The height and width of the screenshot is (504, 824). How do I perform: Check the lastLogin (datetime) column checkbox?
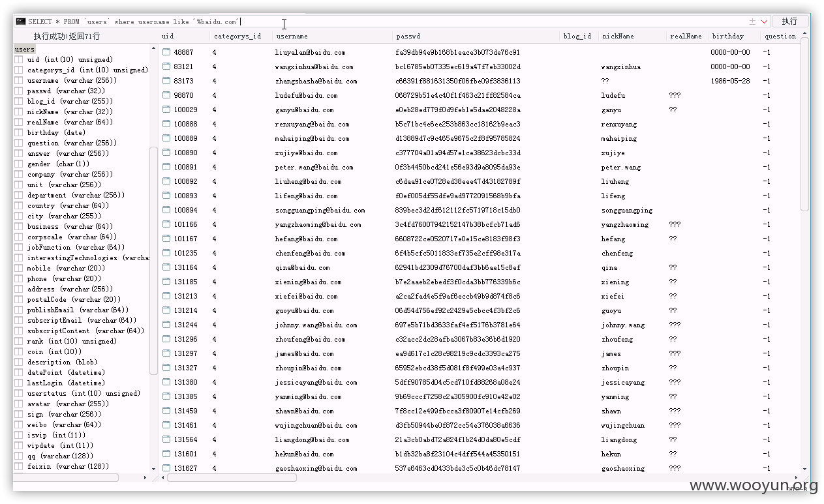coord(19,383)
